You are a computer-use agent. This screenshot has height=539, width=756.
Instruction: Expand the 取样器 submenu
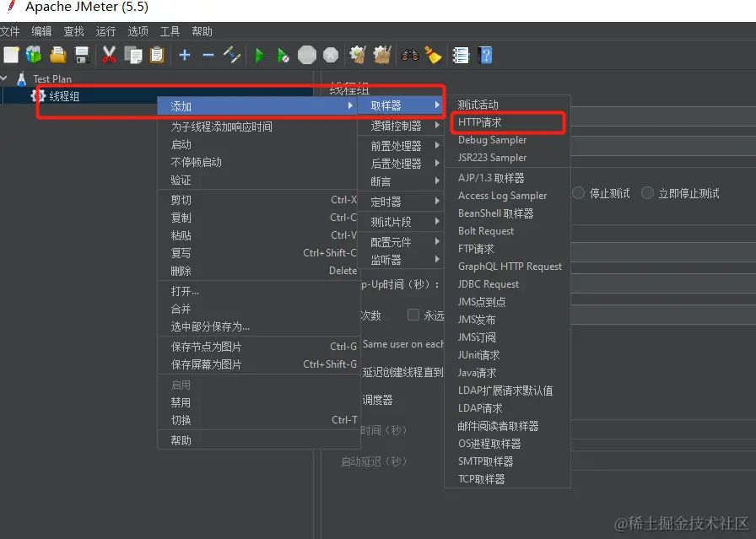400,105
